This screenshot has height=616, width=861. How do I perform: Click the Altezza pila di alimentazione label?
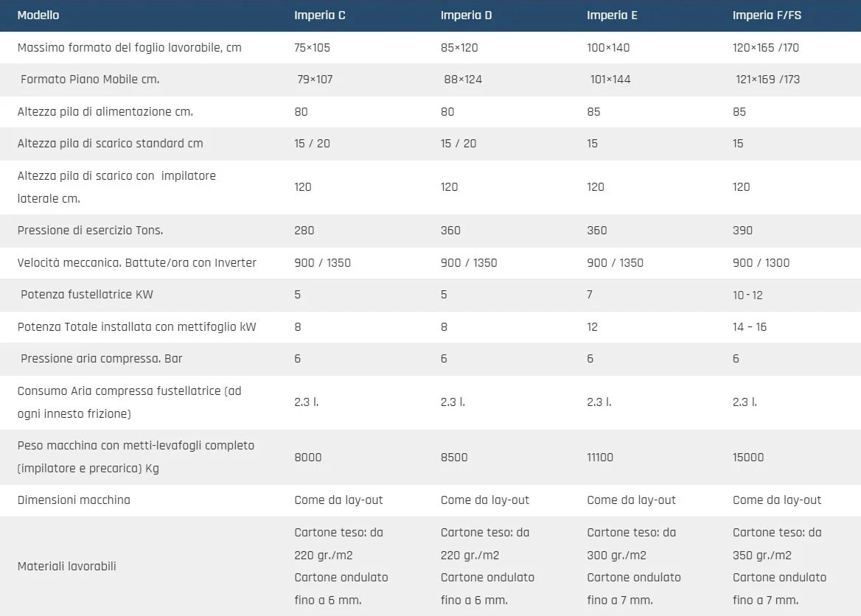click(105, 112)
